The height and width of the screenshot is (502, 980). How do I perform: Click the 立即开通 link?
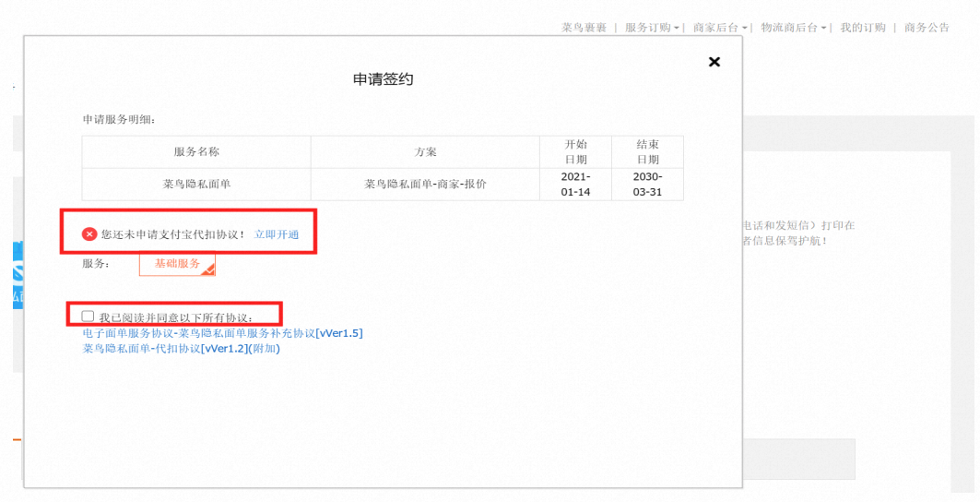click(277, 234)
